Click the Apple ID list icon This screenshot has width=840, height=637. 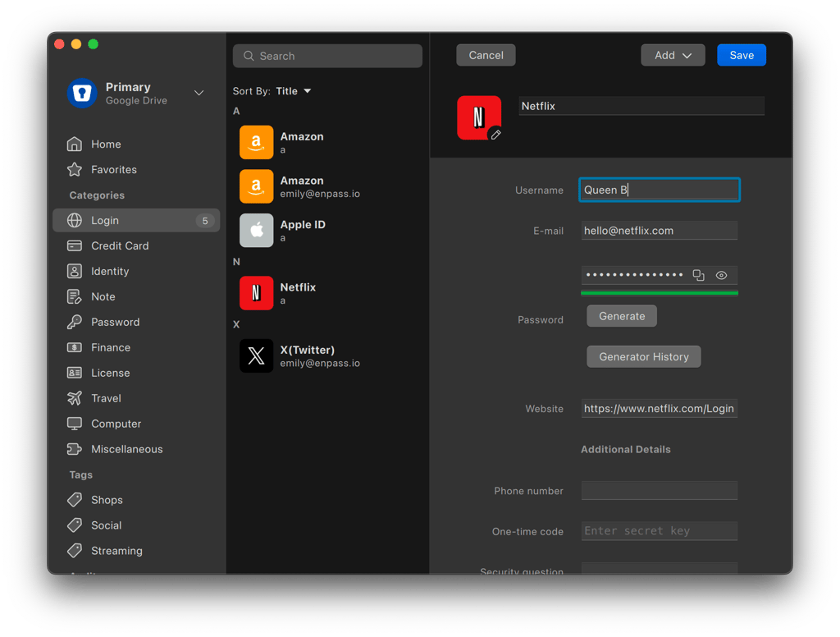pos(256,231)
